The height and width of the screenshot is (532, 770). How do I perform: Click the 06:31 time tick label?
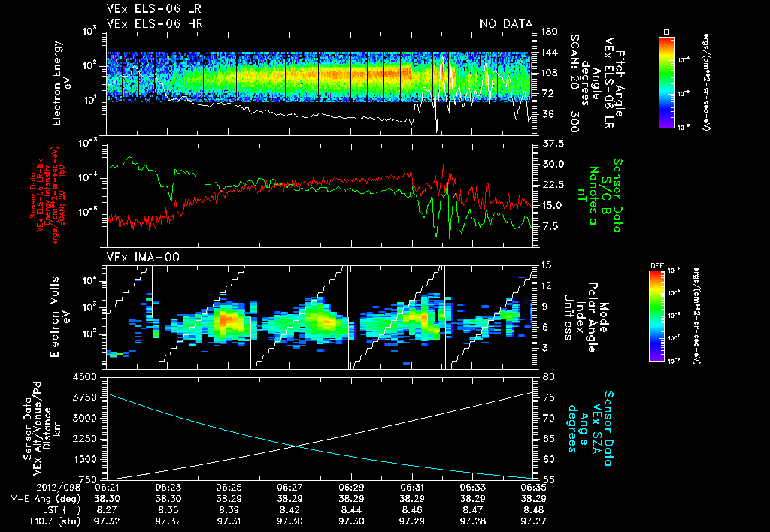point(411,488)
